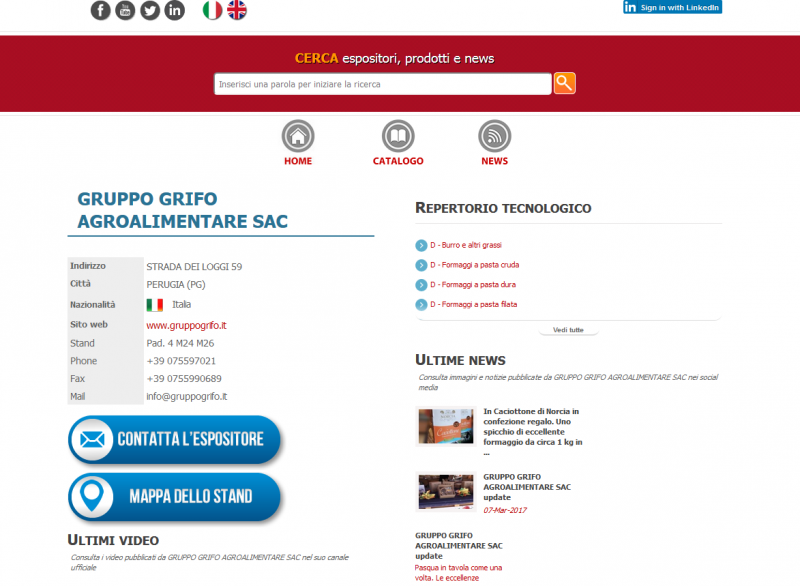Click arrow icon beside Formaggi a pasta cruda
This screenshot has width=800, height=586.
click(421, 265)
